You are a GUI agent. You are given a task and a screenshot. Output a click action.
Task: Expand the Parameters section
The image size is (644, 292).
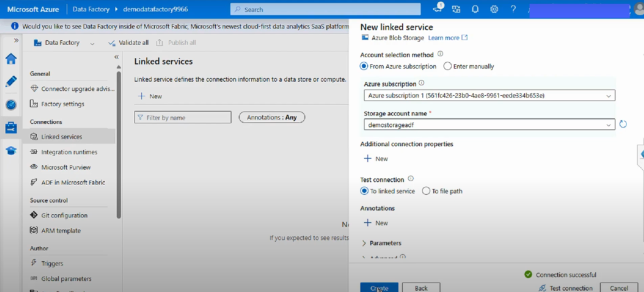381,243
